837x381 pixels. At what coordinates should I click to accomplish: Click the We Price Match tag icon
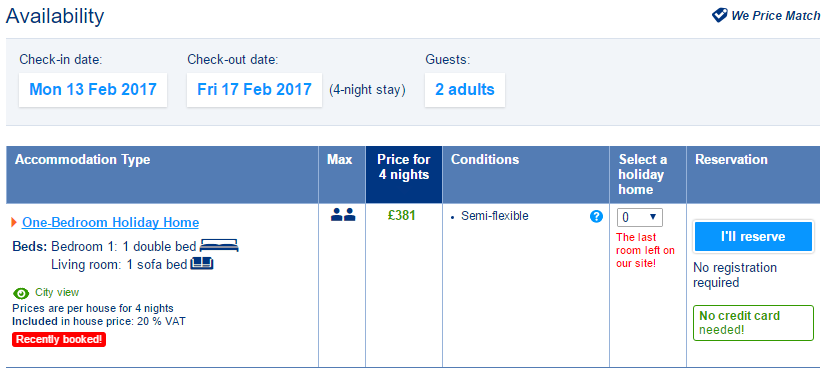click(x=720, y=15)
